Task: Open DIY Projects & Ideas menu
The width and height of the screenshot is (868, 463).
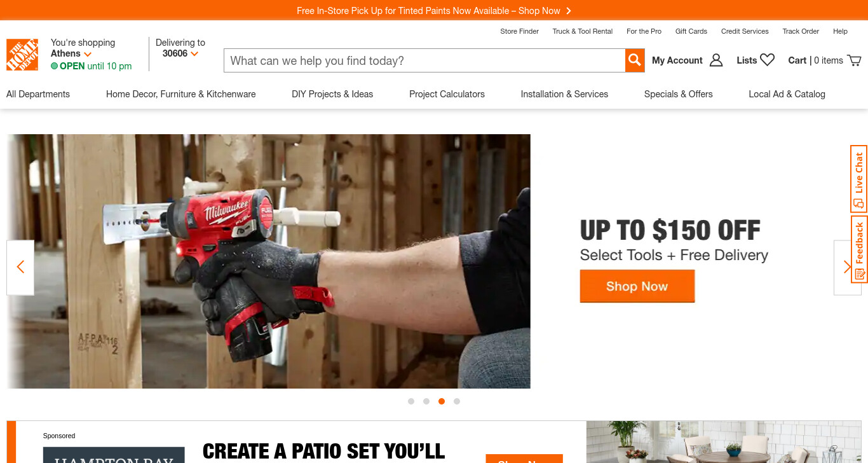Action: (x=332, y=94)
